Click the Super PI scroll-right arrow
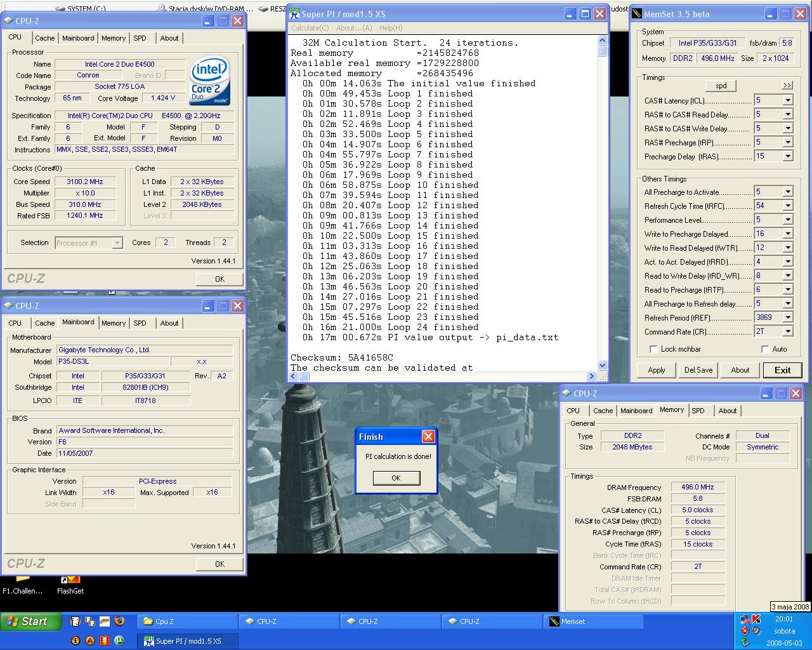The height and width of the screenshot is (650, 812). pyautogui.click(x=591, y=376)
